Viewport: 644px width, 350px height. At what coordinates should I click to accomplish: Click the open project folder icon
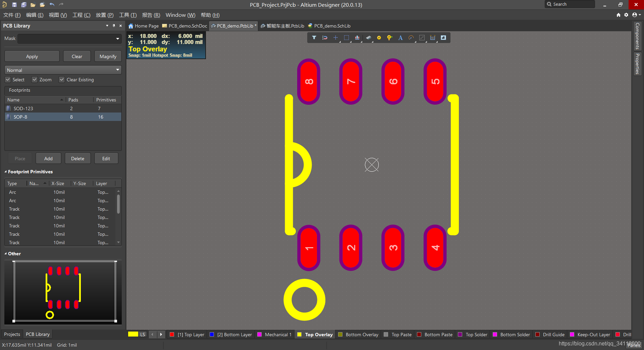(42, 5)
